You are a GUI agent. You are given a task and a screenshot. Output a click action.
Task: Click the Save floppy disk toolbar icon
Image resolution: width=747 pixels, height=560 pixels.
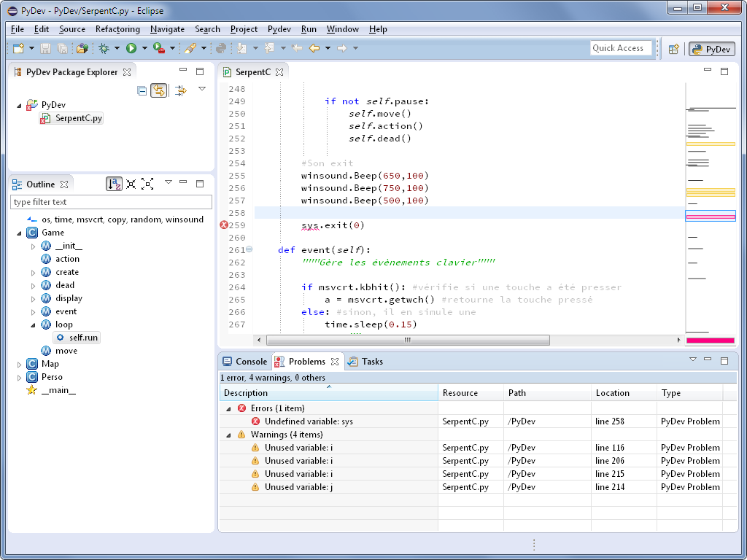tap(45, 48)
